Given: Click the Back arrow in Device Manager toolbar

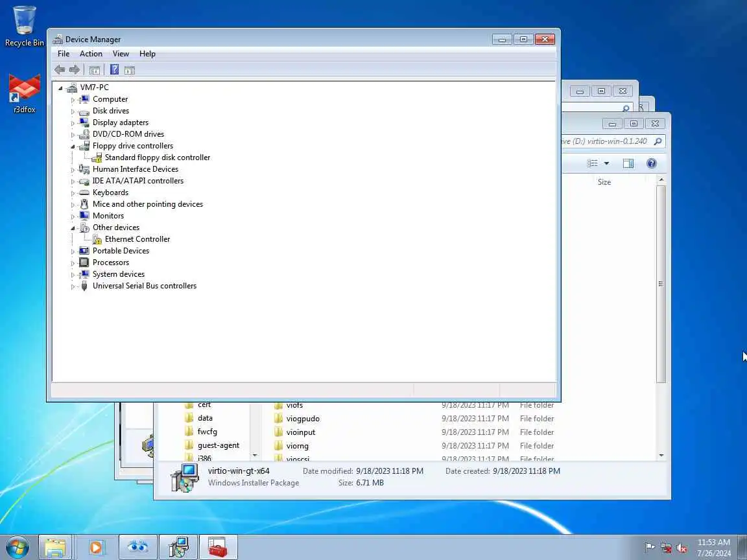Looking at the screenshot, I should pos(60,70).
